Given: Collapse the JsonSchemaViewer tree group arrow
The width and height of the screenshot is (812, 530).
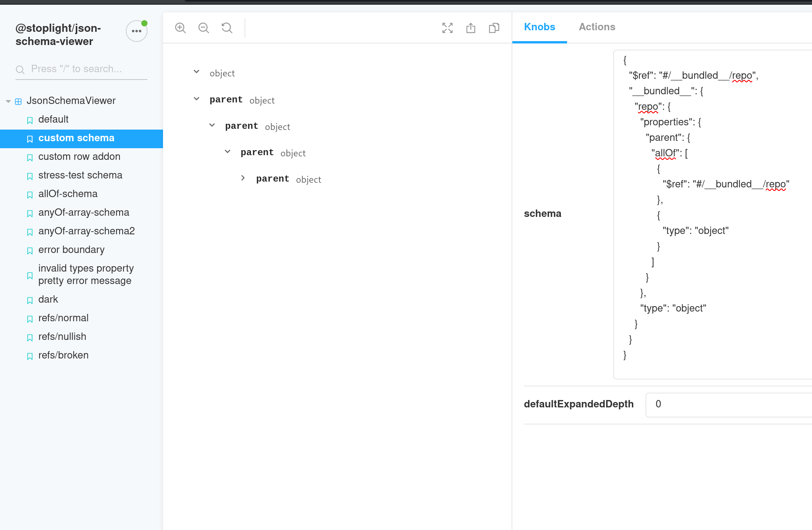Looking at the screenshot, I should click(x=8, y=101).
